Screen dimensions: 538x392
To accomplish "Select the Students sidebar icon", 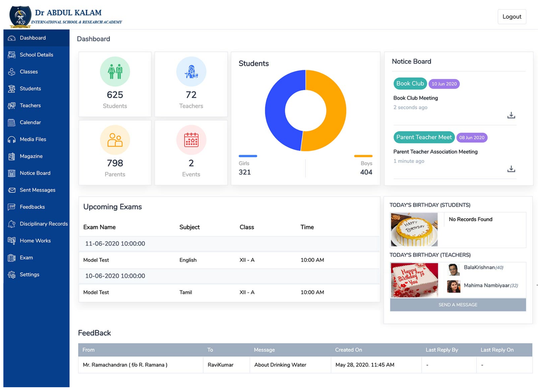I will 11,88.
